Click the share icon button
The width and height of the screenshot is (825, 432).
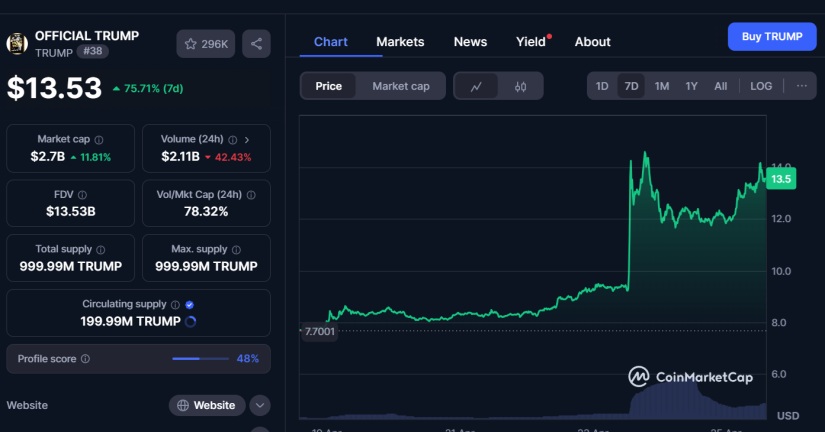tap(257, 43)
